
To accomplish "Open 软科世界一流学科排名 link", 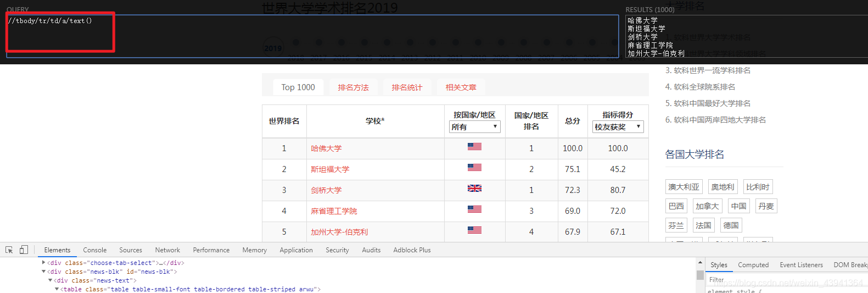I will (712, 70).
